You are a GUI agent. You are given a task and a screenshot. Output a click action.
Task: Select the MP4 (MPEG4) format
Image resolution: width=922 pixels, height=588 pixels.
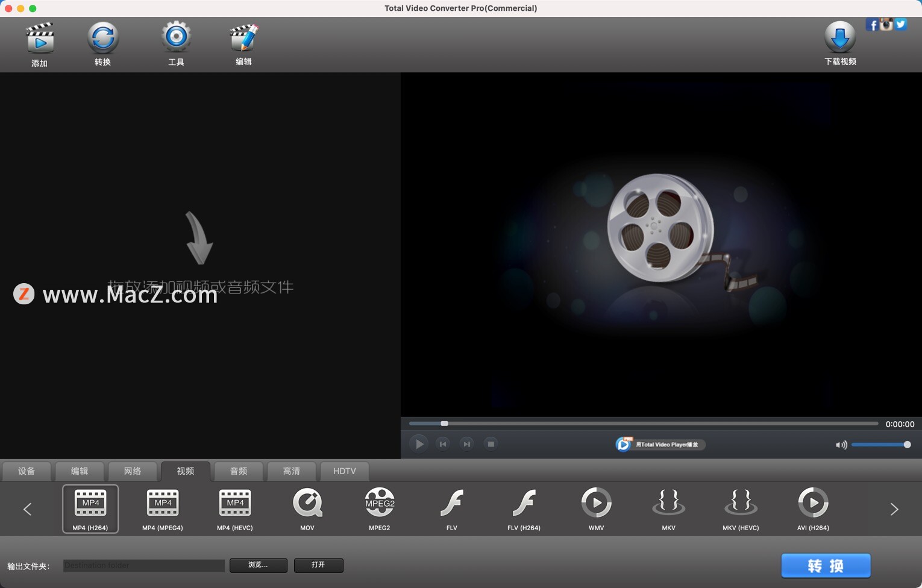click(163, 510)
